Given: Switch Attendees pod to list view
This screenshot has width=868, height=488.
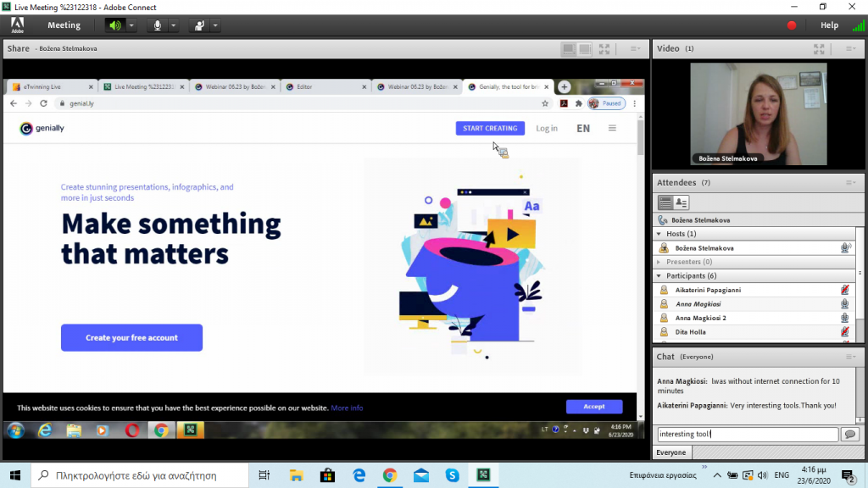Looking at the screenshot, I should (x=665, y=202).
